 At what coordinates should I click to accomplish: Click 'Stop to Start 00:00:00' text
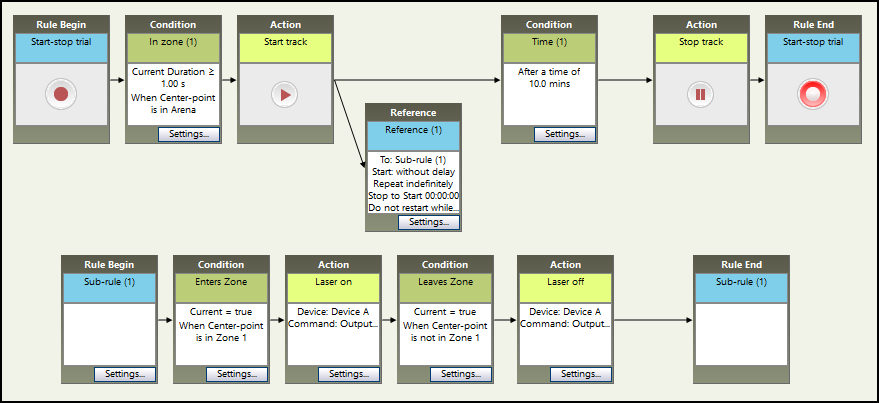coord(414,196)
